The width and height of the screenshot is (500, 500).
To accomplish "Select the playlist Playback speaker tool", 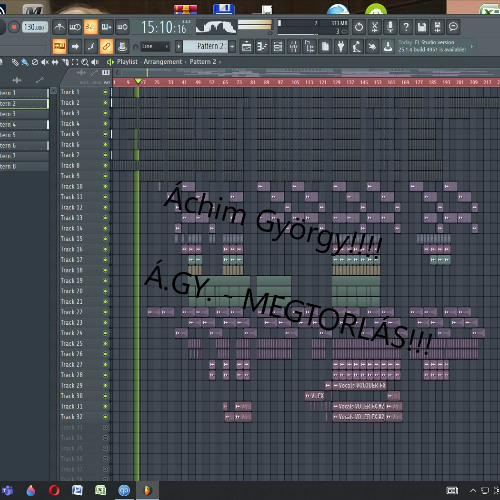I will click(95, 62).
